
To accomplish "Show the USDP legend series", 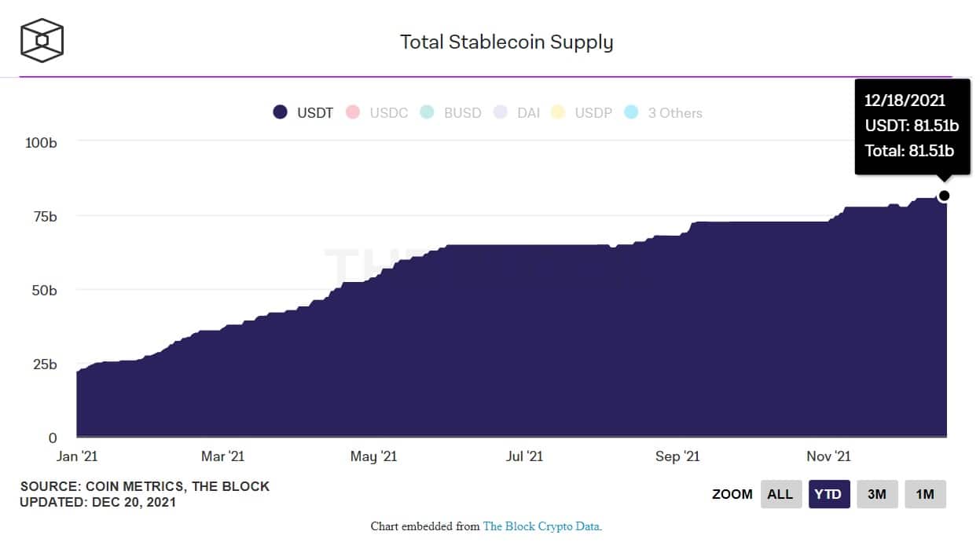I will click(x=582, y=113).
